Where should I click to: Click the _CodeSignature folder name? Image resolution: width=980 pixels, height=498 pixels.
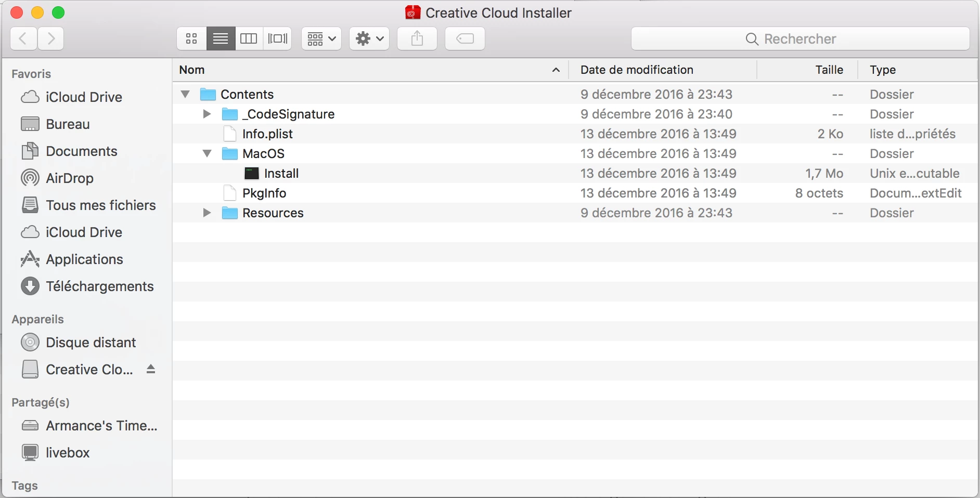(289, 114)
